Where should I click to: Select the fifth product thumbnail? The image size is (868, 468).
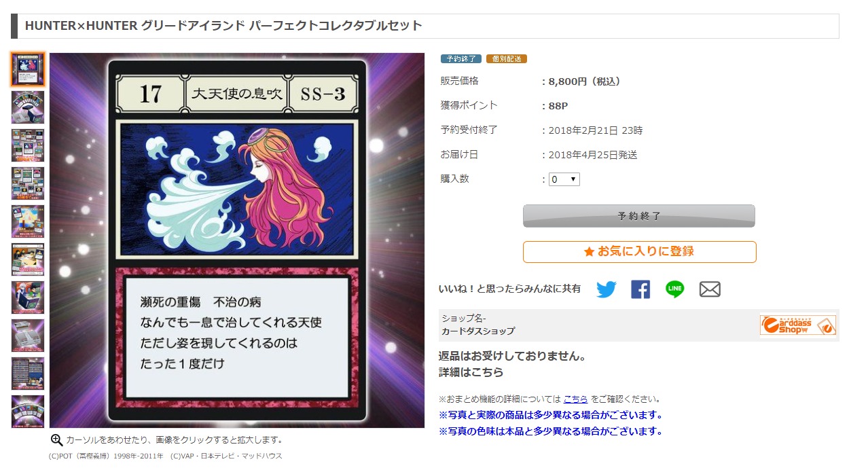(28, 221)
